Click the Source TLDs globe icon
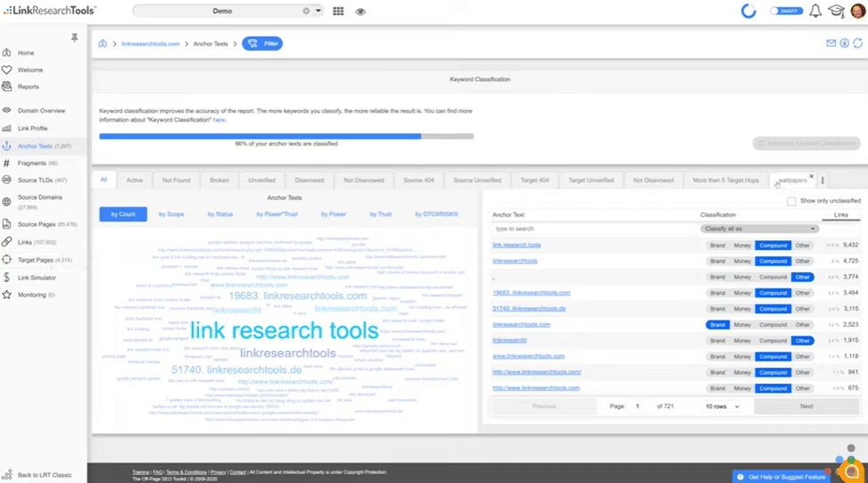Viewport: 868px width, 483px height. click(x=6, y=179)
